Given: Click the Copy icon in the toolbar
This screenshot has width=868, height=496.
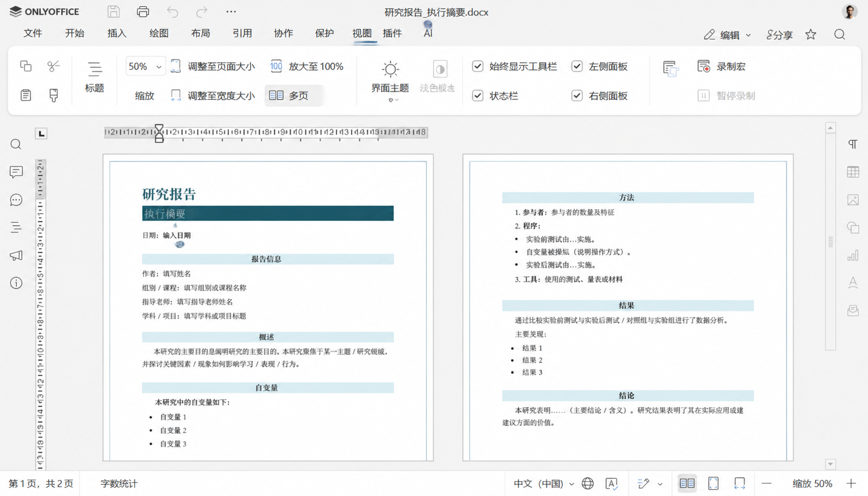Looking at the screenshot, I should (x=26, y=66).
